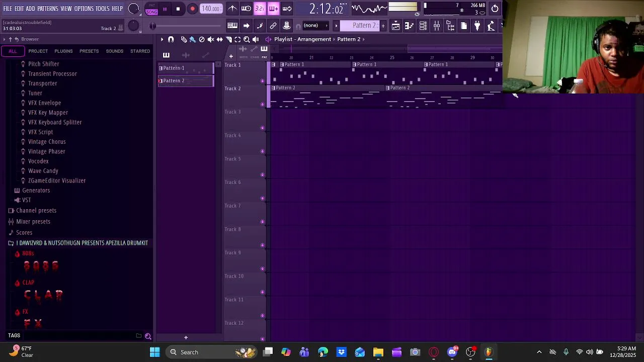
Task: Mute Track 2 with its green dot
Action: pyautogui.click(x=262, y=104)
